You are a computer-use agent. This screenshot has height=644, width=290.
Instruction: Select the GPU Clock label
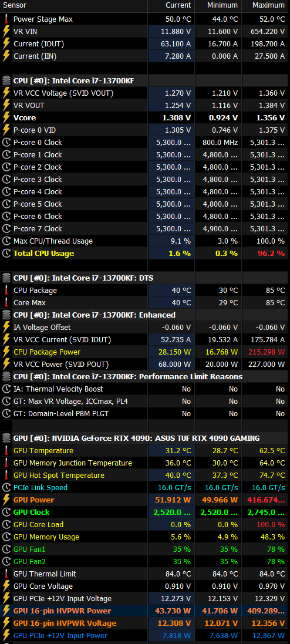pyautogui.click(x=31, y=512)
